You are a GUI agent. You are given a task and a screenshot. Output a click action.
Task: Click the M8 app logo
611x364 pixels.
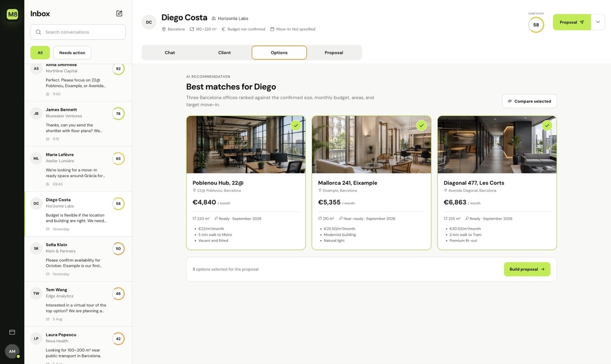[12, 14]
